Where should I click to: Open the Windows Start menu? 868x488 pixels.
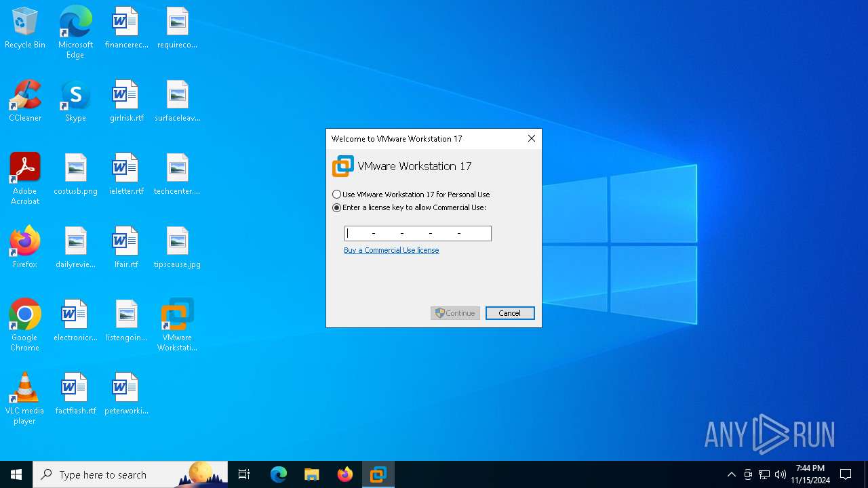(x=16, y=474)
